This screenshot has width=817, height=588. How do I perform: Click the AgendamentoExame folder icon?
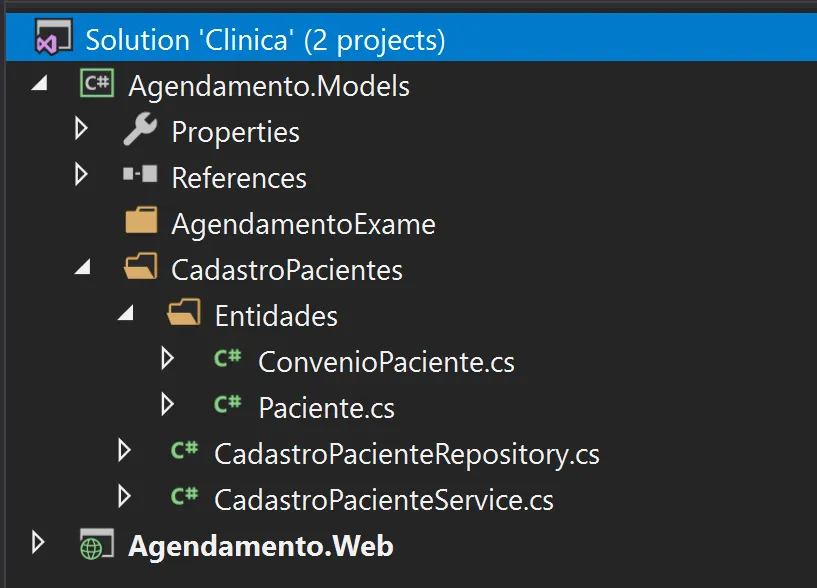141,222
